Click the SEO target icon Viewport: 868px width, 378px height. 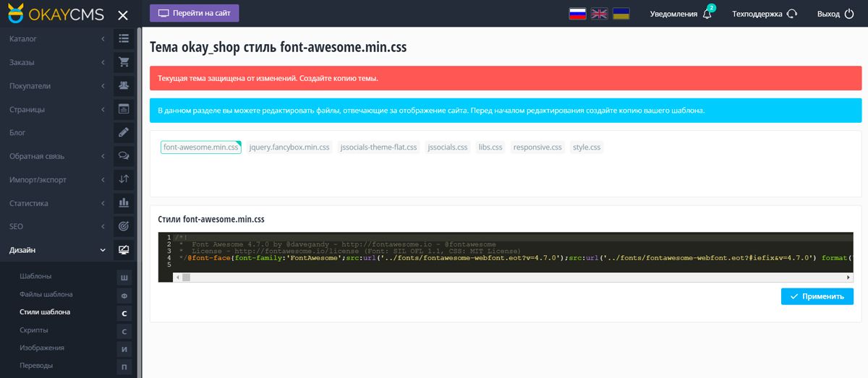click(x=124, y=226)
